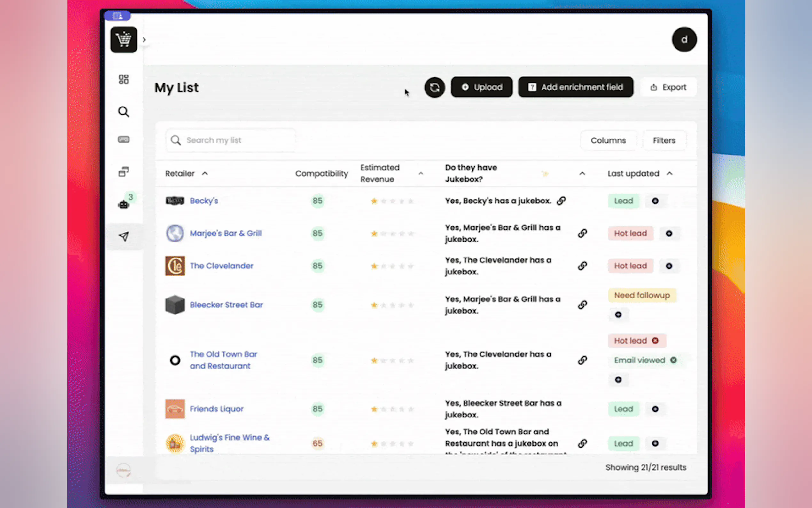Add a tag to the Becky's row
The image size is (812, 508).
click(x=655, y=201)
